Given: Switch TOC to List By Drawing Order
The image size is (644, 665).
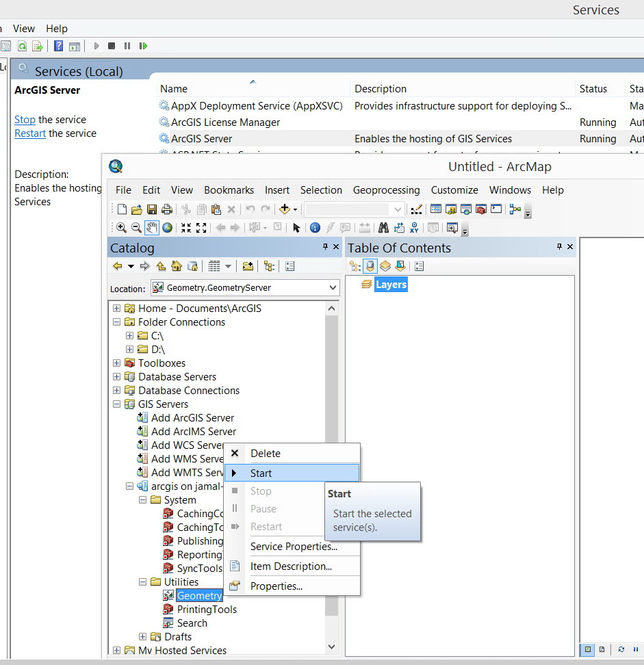Looking at the screenshot, I should tap(355, 266).
